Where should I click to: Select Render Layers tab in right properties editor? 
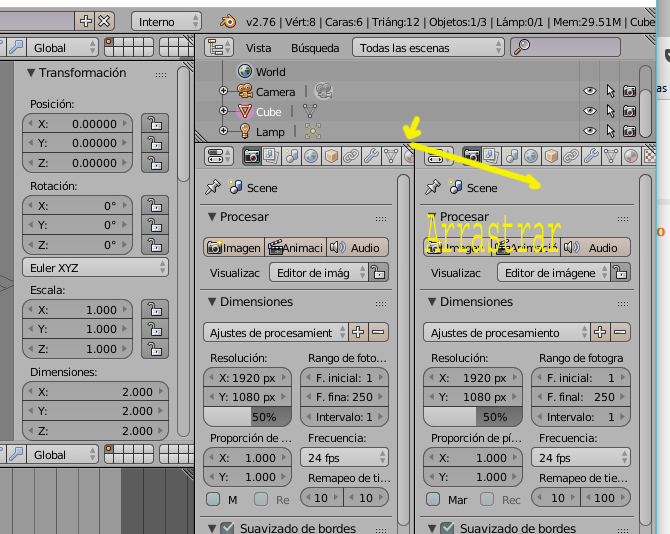click(x=491, y=156)
